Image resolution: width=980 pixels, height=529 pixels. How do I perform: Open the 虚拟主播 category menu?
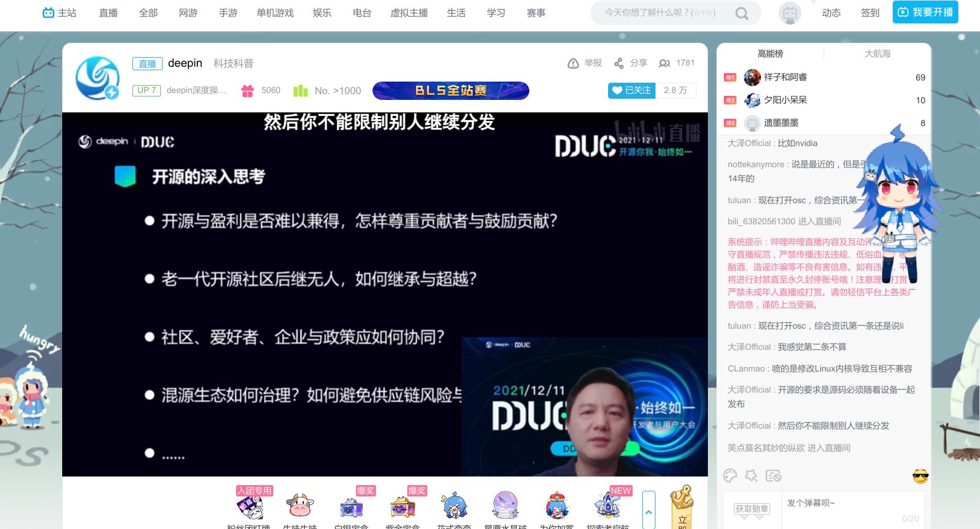click(408, 13)
